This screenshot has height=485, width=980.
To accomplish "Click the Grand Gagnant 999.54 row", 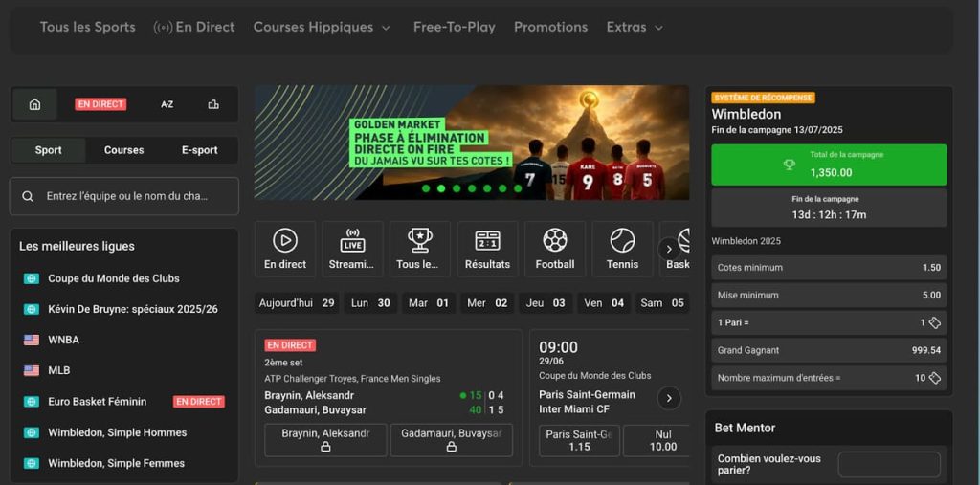I will pos(829,351).
